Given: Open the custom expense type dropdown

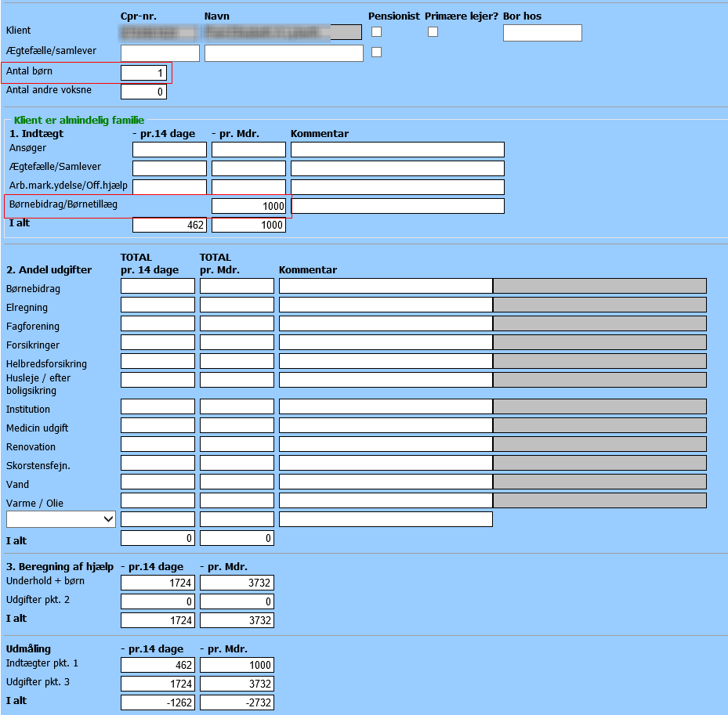Looking at the screenshot, I should click(61, 519).
